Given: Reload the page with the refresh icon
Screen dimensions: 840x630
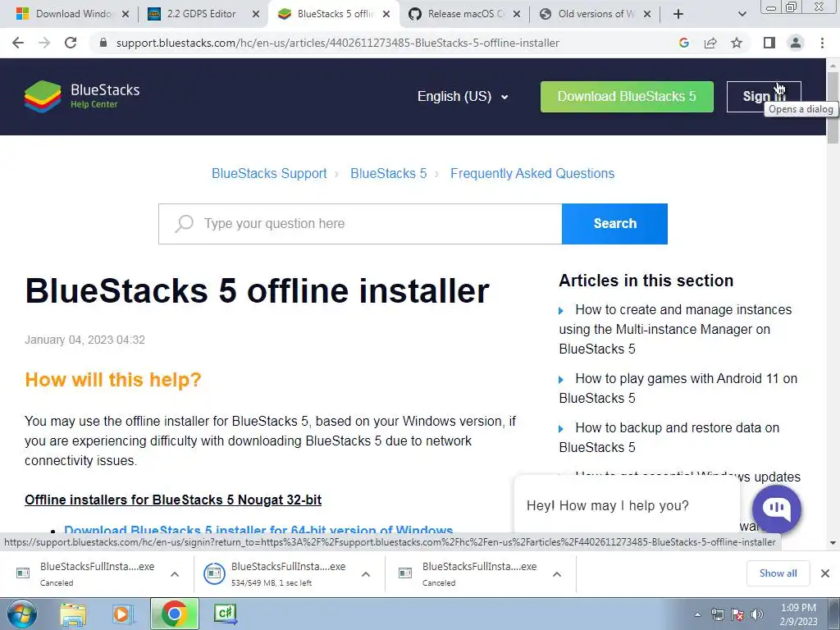Looking at the screenshot, I should [71, 43].
